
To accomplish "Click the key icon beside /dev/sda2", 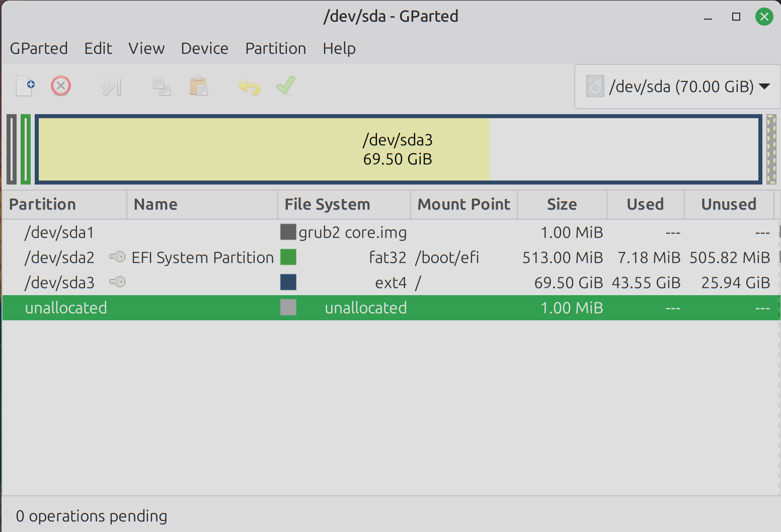I will pyautogui.click(x=117, y=257).
